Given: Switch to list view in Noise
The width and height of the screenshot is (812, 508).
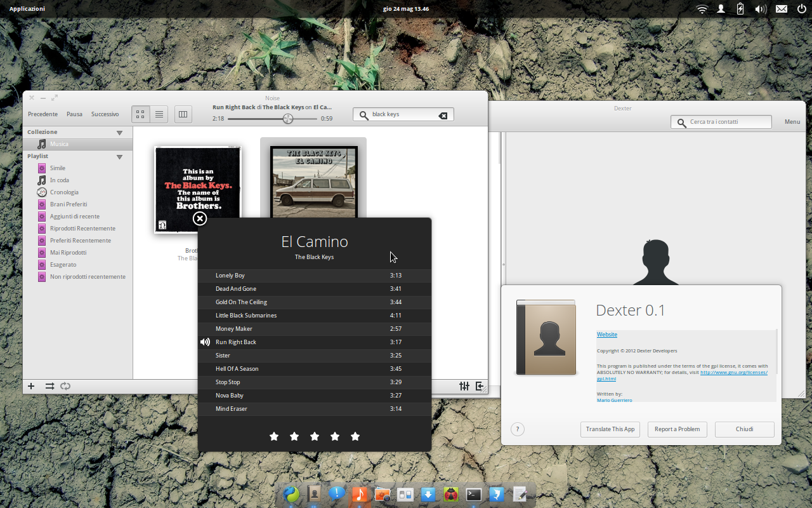Looking at the screenshot, I should pos(159,114).
